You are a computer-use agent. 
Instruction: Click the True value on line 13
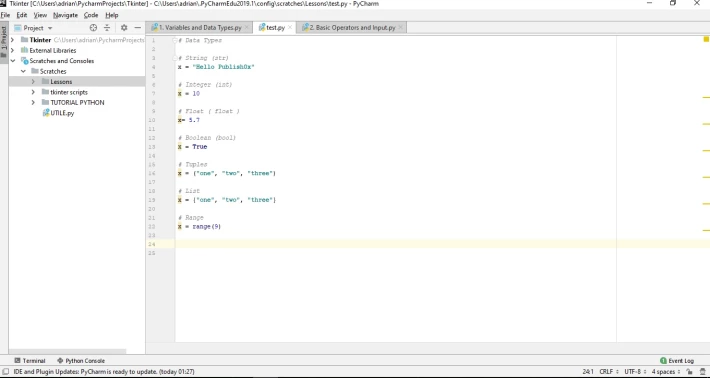pos(199,147)
